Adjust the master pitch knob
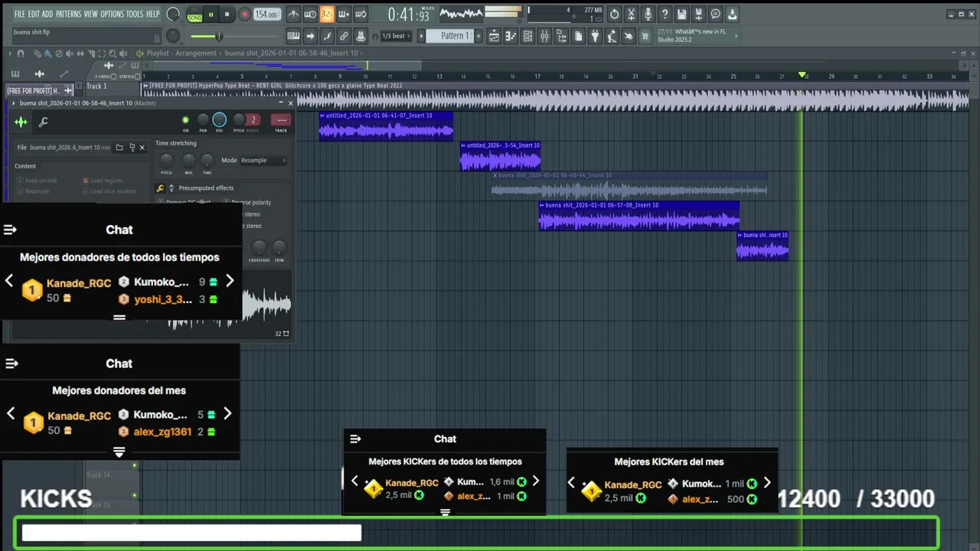The height and width of the screenshot is (551, 980). [x=174, y=36]
